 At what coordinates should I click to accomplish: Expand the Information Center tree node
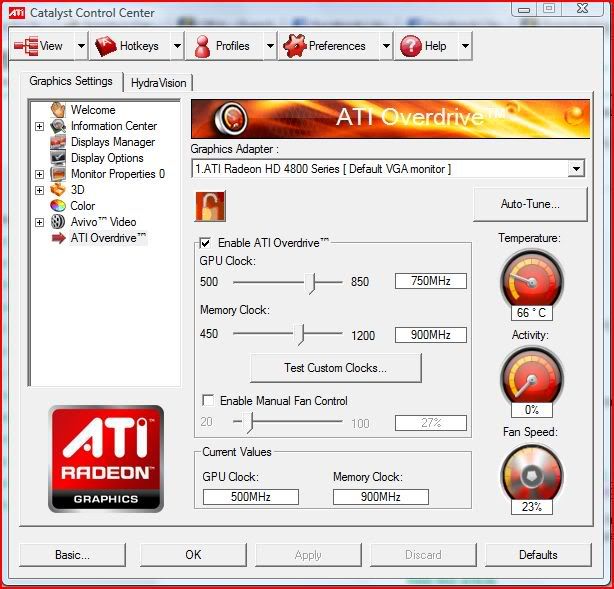(x=39, y=126)
